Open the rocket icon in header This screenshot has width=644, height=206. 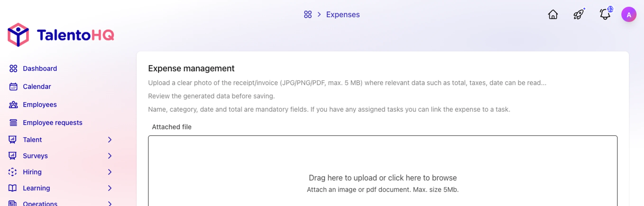point(579,14)
